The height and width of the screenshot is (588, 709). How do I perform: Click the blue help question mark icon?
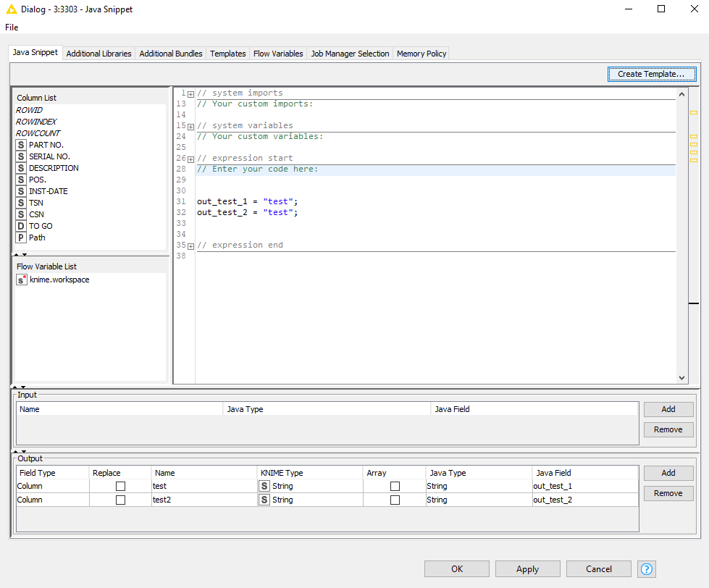(x=647, y=569)
